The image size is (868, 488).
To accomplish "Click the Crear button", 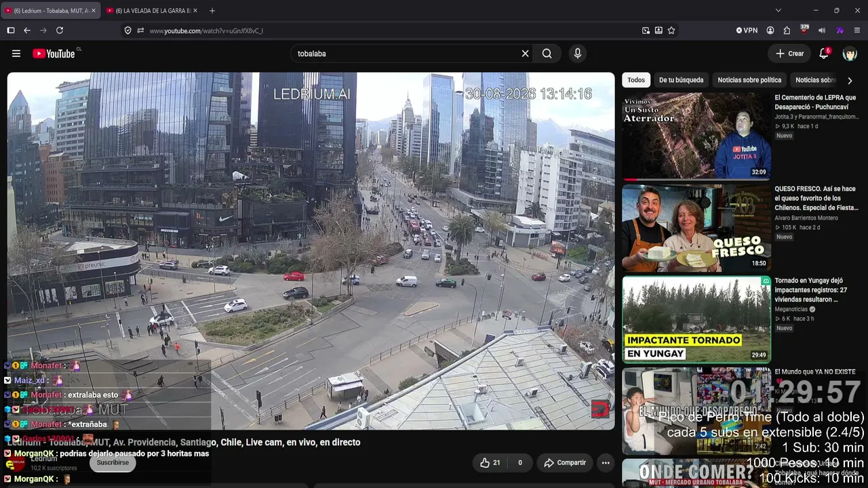I will pos(789,54).
